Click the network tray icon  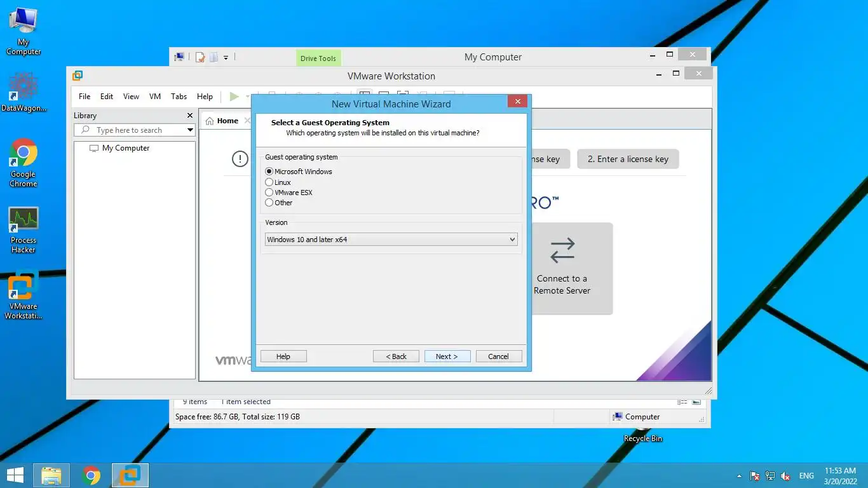[770, 476]
